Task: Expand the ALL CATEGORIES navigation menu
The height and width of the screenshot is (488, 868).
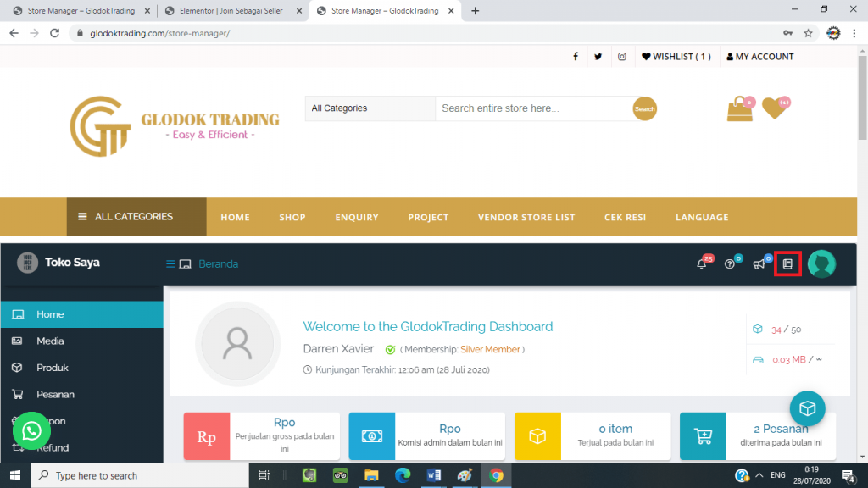Action: (x=136, y=217)
